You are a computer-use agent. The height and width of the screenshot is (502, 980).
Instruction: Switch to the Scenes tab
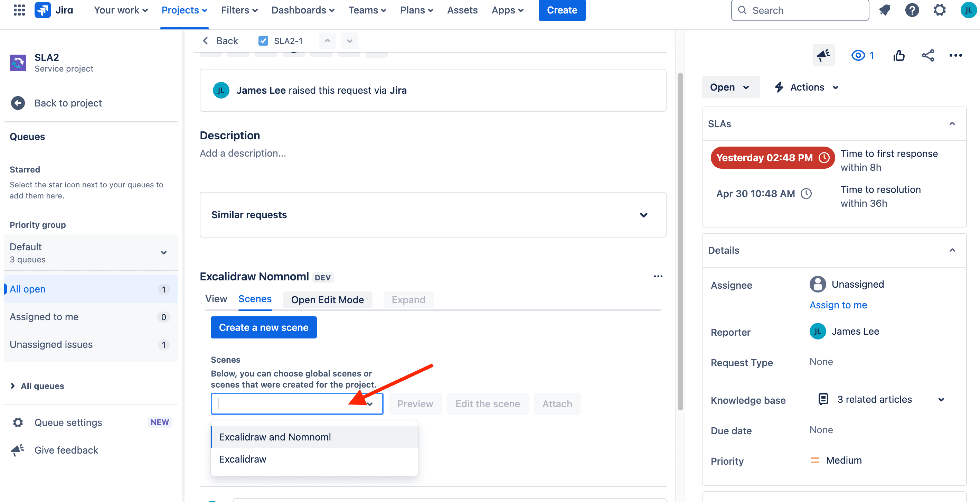click(x=255, y=299)
